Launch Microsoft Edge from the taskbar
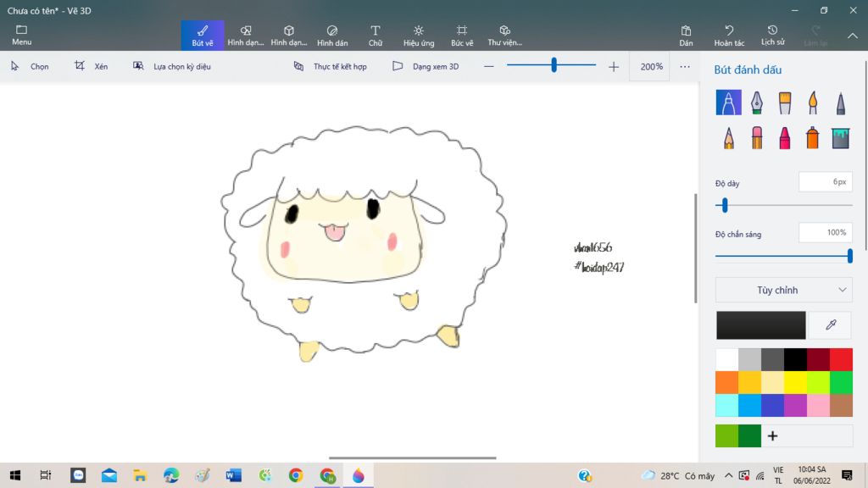 click(171, 475)
